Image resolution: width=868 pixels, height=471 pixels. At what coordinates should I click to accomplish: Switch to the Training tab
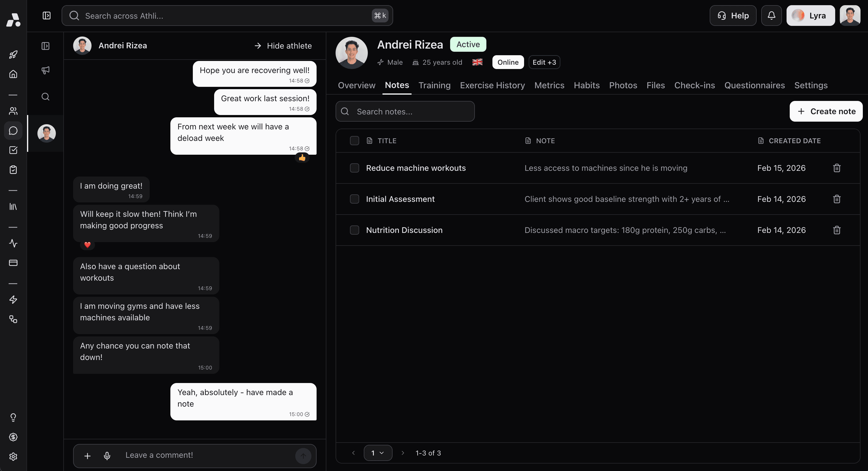pyautogui.click(x=434, y=85)
